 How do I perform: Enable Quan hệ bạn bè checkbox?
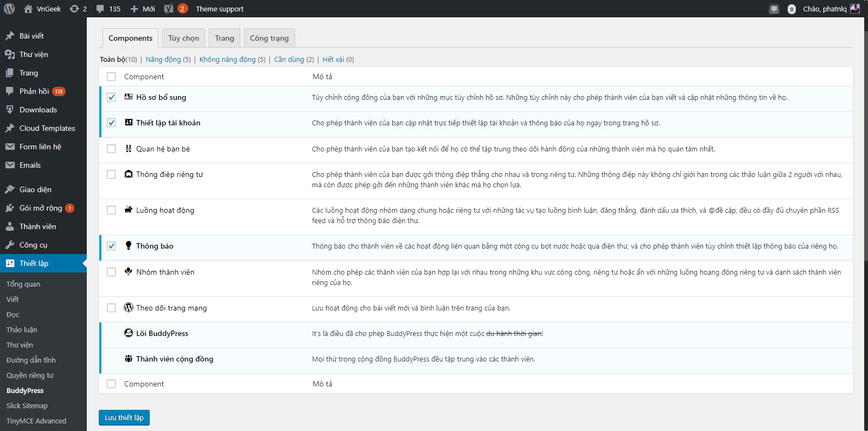pyautogui.click(x=111, y=149)
